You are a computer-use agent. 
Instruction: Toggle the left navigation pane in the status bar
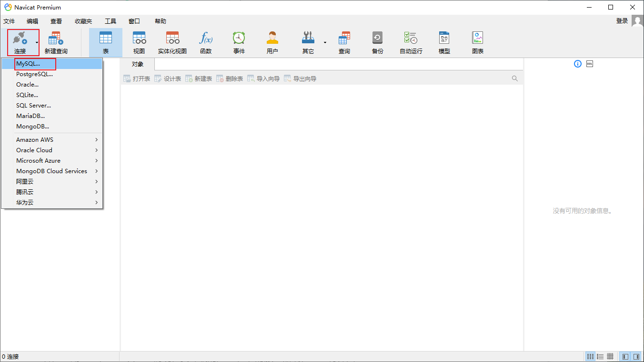pos(625,356)
